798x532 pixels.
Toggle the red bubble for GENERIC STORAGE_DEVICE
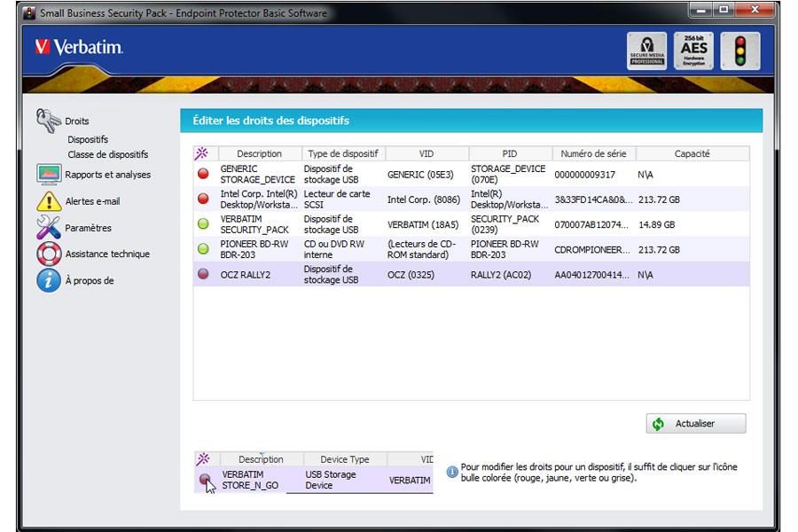coord(203,174)
